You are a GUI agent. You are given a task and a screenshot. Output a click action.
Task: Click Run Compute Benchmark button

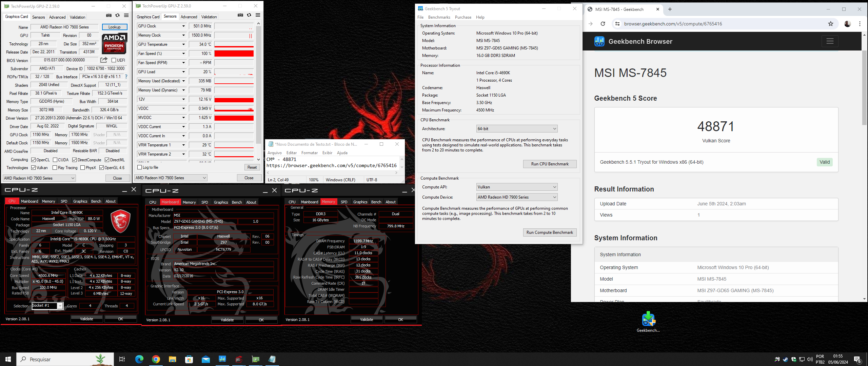[x=550, y=232]
